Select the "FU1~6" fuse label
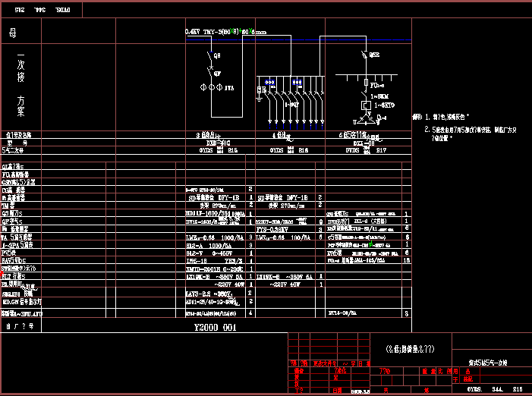 pos(377,86)
